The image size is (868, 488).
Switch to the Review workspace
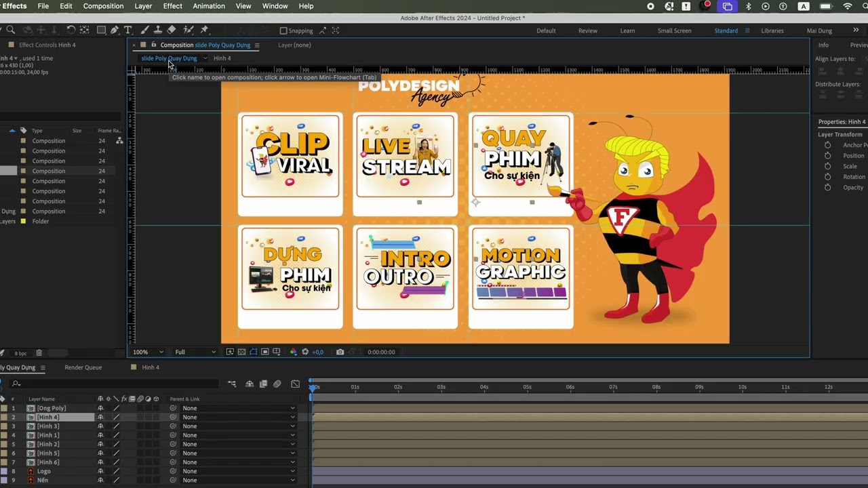click(588, 30)
